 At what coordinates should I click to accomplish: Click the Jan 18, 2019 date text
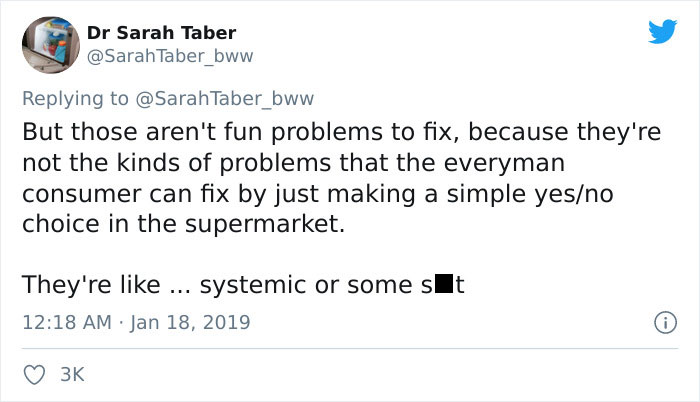tap(190, 322)
